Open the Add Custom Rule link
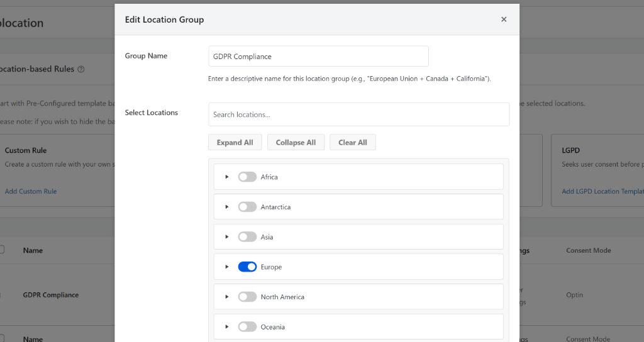Image resolution: width=644 pixels, height=342 pixels. (x=31, y=191)
